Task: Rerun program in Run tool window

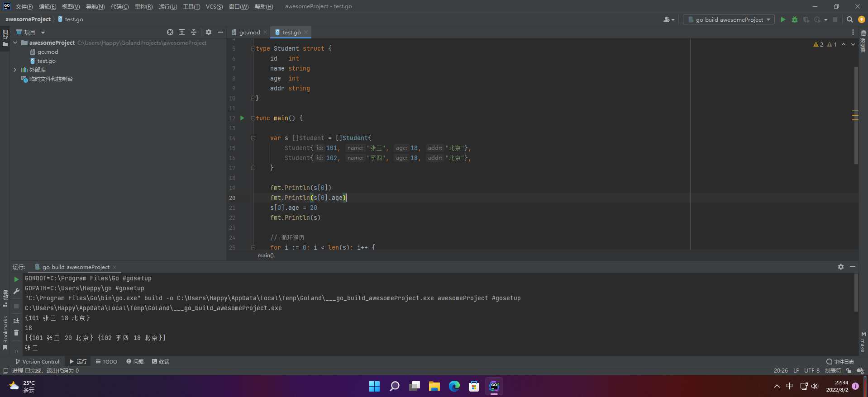Action: (16, 279)
